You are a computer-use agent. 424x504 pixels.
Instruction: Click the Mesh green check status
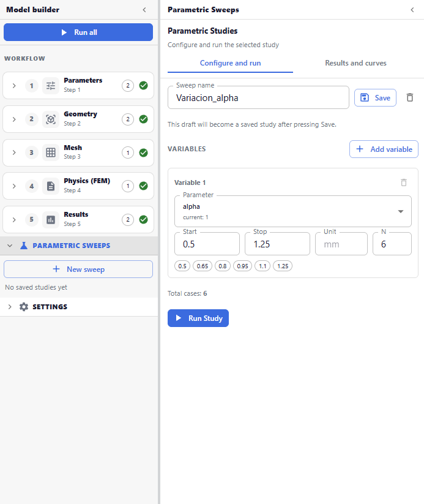point(144,152)
